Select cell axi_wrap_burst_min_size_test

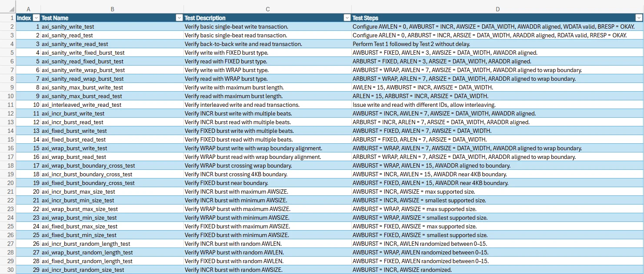pyautogui.click(x=112, y=218)
